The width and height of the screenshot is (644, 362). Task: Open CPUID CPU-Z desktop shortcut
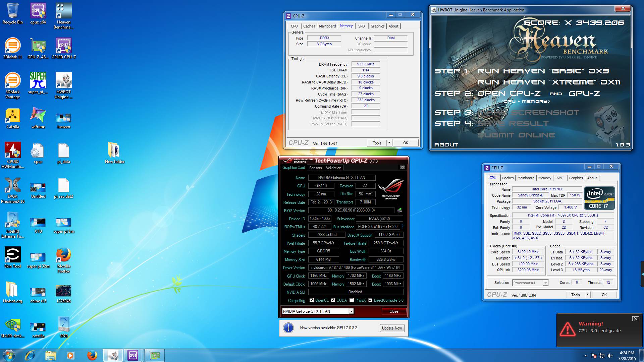[64, 48]
